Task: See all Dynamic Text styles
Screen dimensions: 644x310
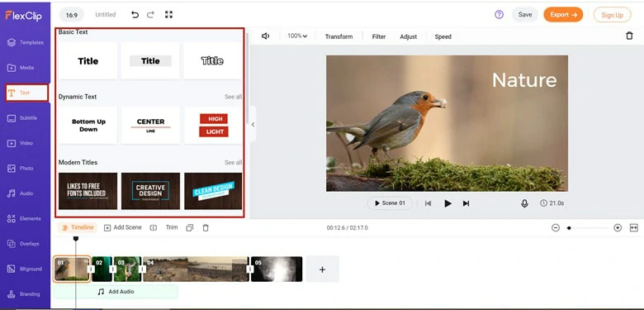Action: point(233,97)
